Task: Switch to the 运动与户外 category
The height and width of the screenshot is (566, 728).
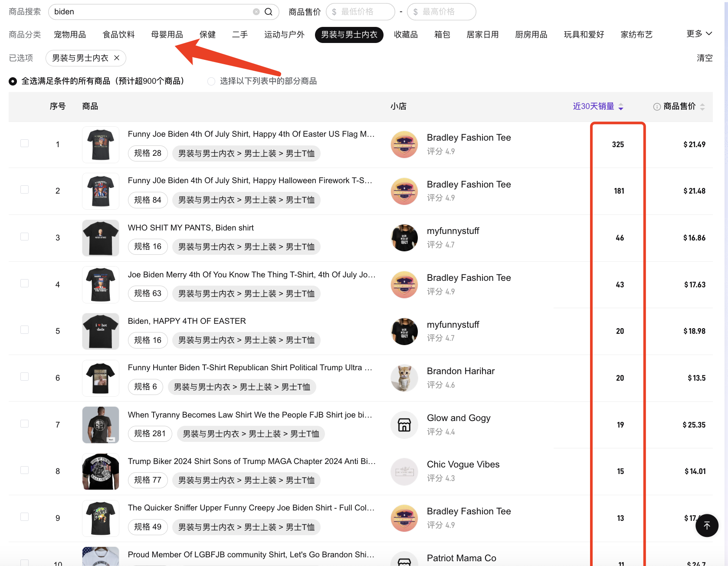Action: pyautogui.click(x=284, y=35)
